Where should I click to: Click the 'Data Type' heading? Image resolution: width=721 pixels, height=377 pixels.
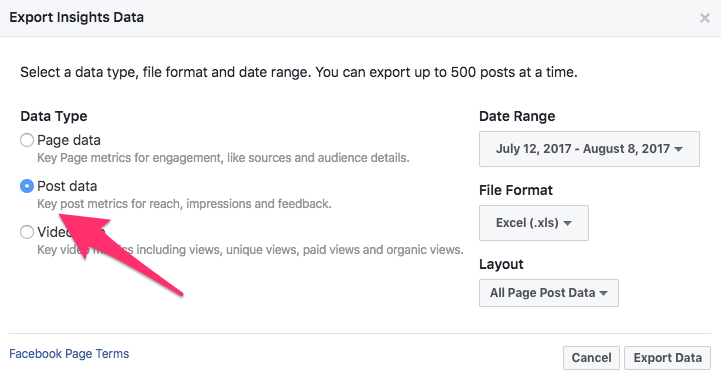[54, 116]
